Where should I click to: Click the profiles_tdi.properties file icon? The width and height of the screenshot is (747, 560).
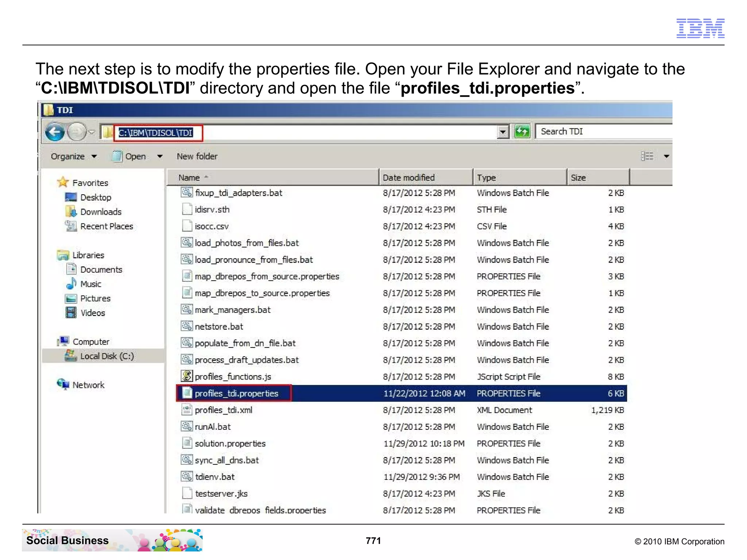click(187, 393)
